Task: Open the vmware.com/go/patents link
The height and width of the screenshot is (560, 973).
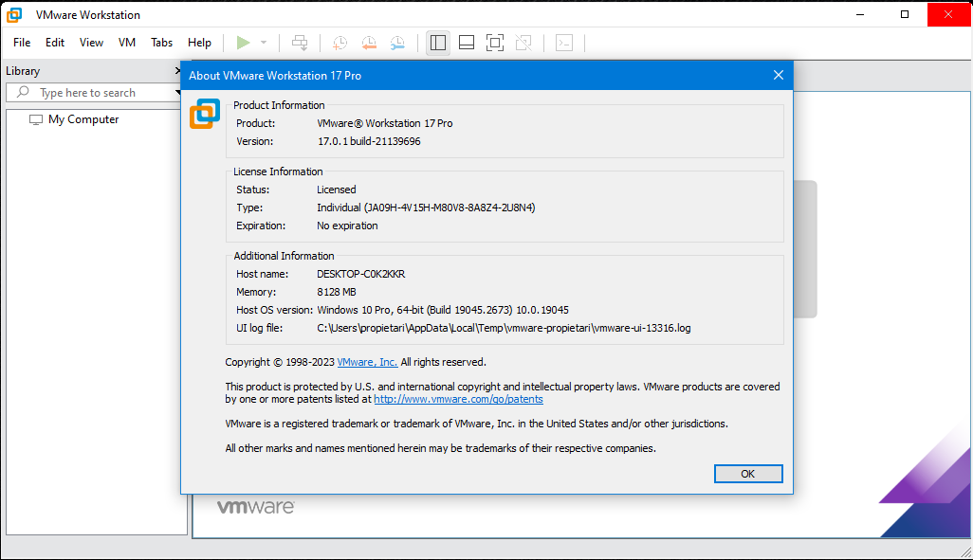Action: tap(459, 399)
